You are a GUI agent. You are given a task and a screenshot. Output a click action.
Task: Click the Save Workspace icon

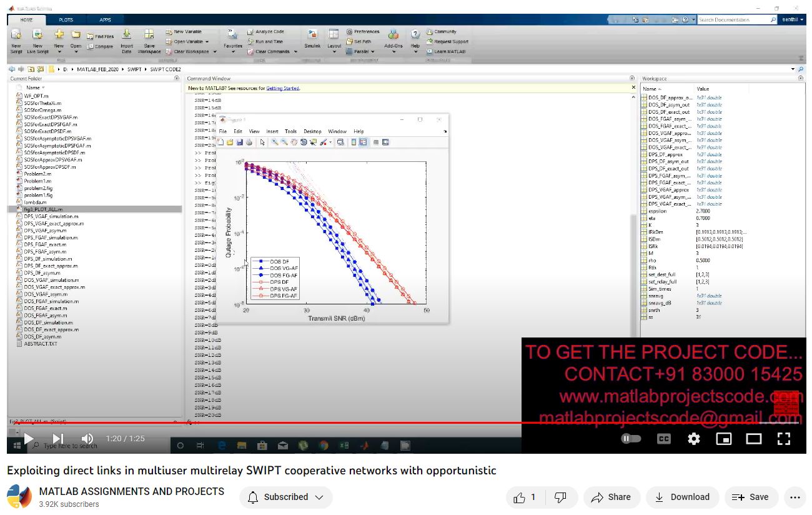(149, 36)
